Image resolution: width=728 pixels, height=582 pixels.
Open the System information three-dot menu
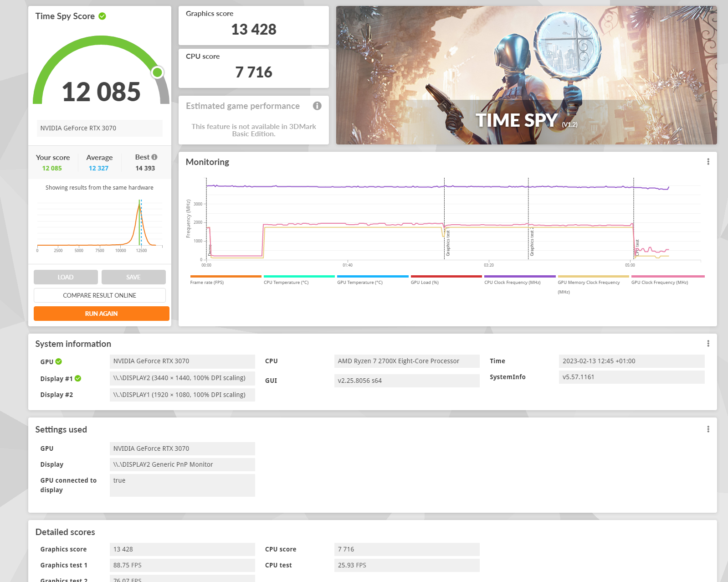click(708, 343)
